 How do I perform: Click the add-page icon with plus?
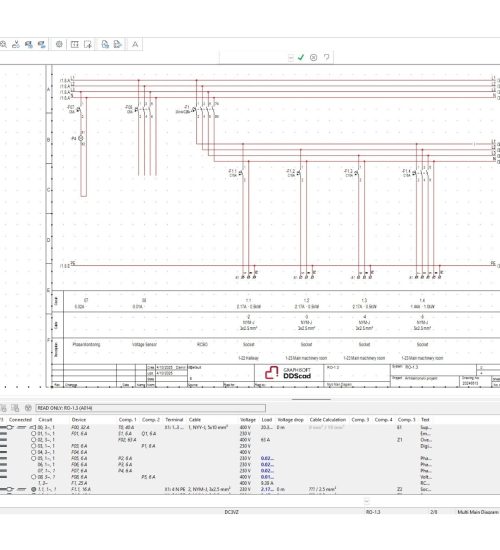(88, 45)
